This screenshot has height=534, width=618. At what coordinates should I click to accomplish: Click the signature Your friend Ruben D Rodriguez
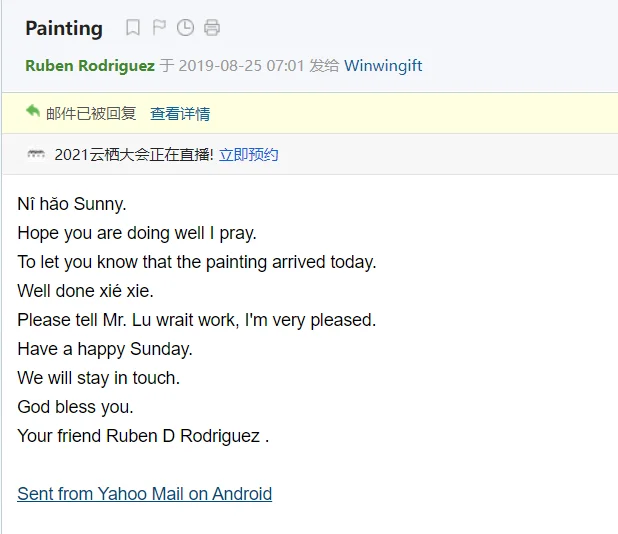[x=143, y=436]
